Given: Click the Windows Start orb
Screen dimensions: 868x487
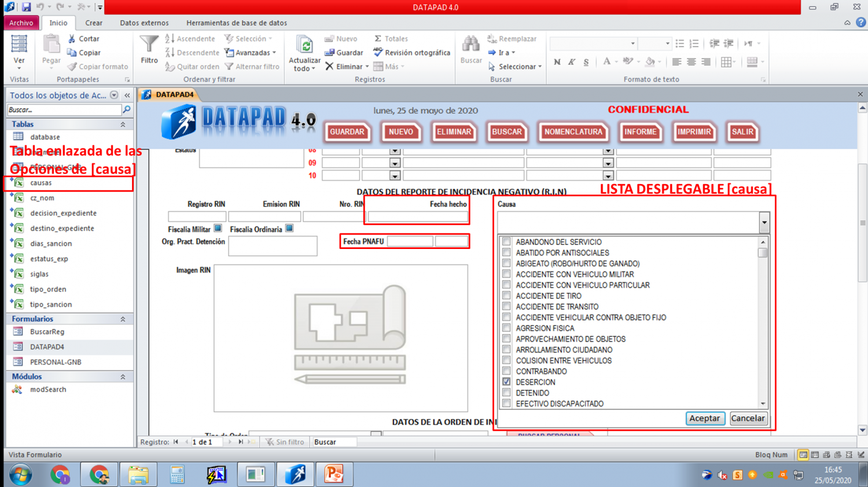Looking at the screenshot, I should 21,475.
